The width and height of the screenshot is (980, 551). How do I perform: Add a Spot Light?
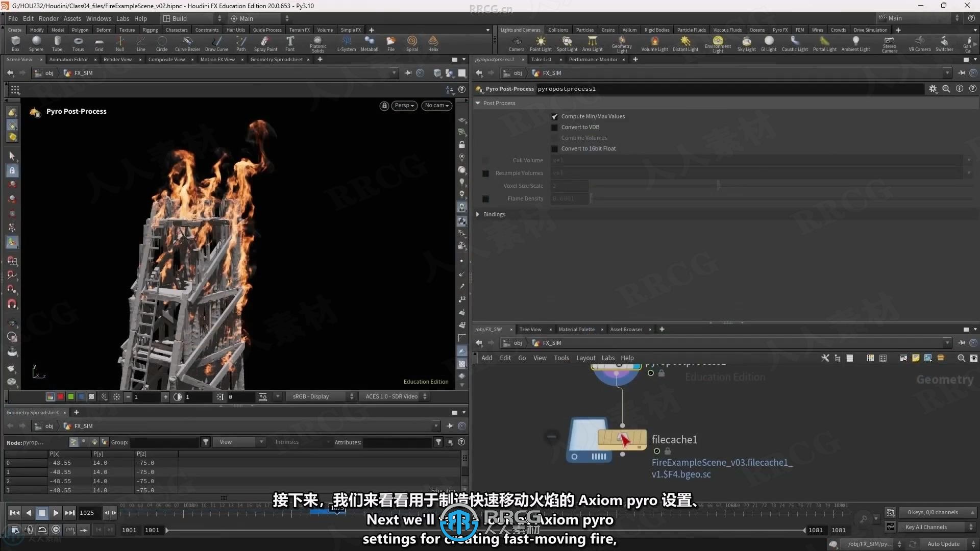567,43
